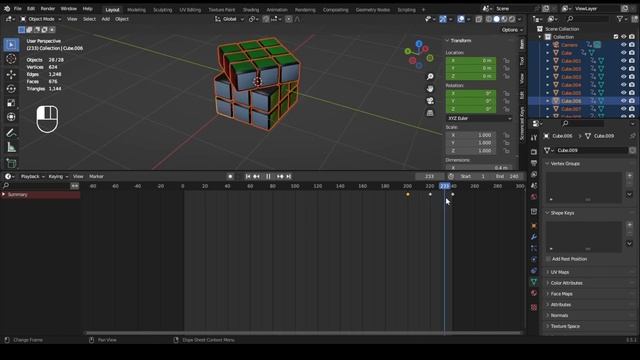Open the Playback dropdown in timeline
The width and height of the screenshot is (640, 360).
[32, 177]
